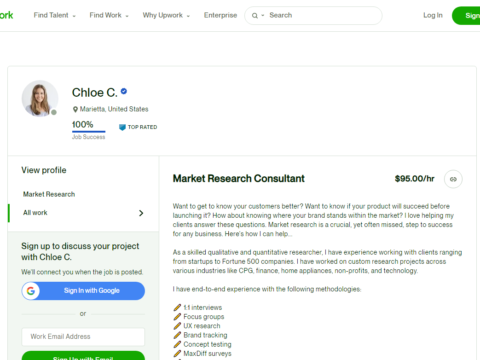480x360 pixels.
Task: Open the Find Talent dropdown menu
Action: 54,15
